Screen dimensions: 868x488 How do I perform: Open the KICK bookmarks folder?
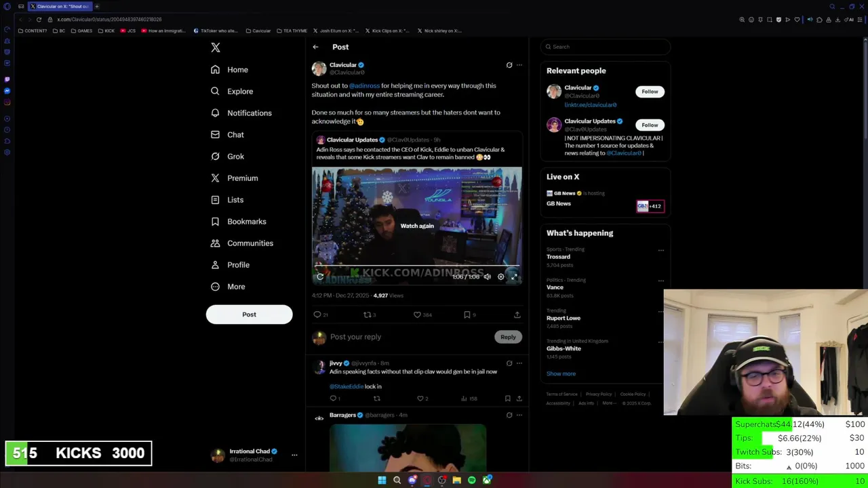click(x=106, y=30)
